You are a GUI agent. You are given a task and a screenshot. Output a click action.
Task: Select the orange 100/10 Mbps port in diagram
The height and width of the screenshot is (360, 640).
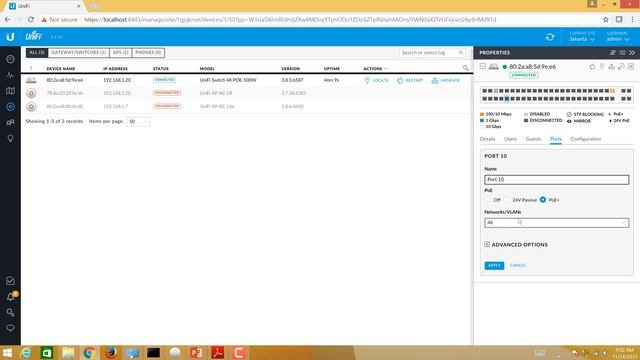click(612, 91)
